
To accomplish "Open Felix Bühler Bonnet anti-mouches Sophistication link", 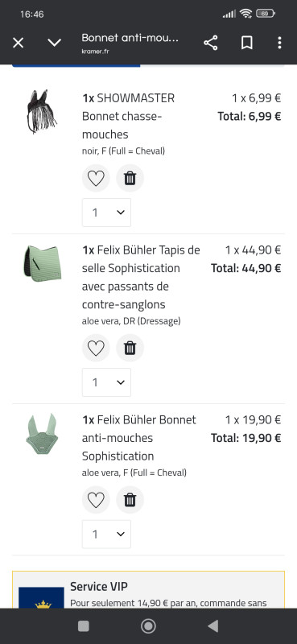I will pyautogui.click(x=139, y=438).
